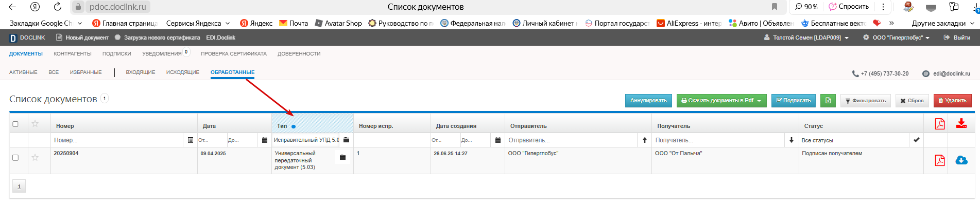
Task: Click the cloud download icon in document row
Action: coord(961,160)
